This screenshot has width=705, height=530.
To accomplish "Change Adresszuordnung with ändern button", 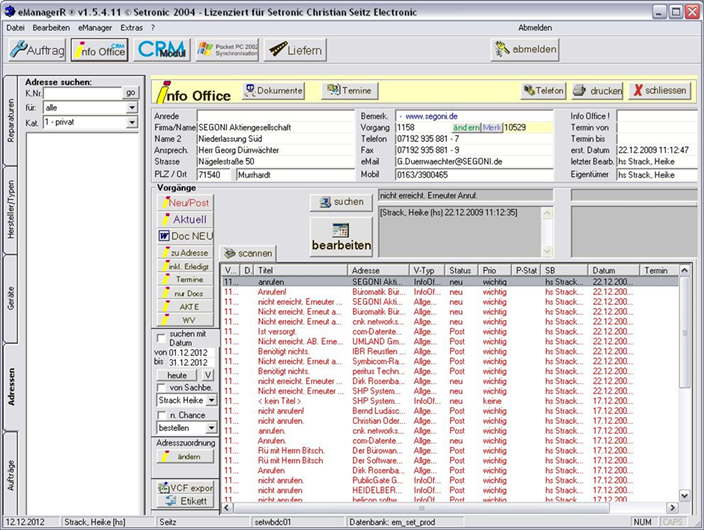I will 185,457.
